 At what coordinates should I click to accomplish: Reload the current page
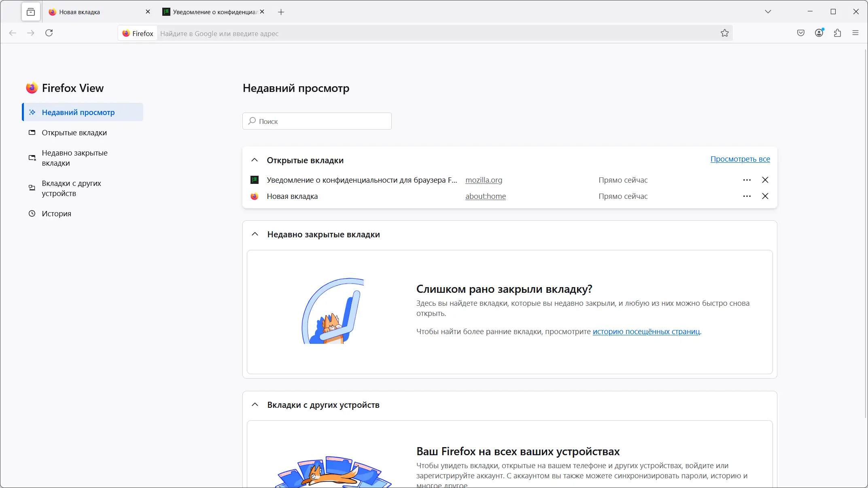(49, 33)
